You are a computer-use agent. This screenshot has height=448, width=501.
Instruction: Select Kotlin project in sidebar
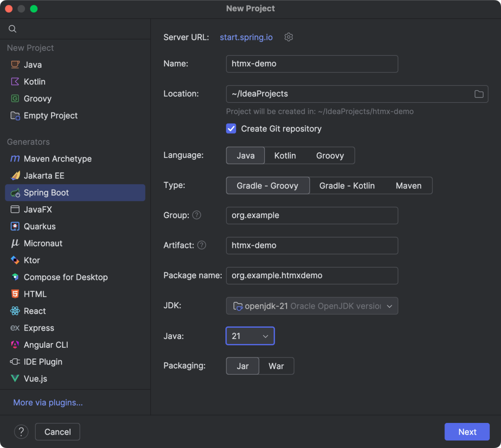(75, 82)
